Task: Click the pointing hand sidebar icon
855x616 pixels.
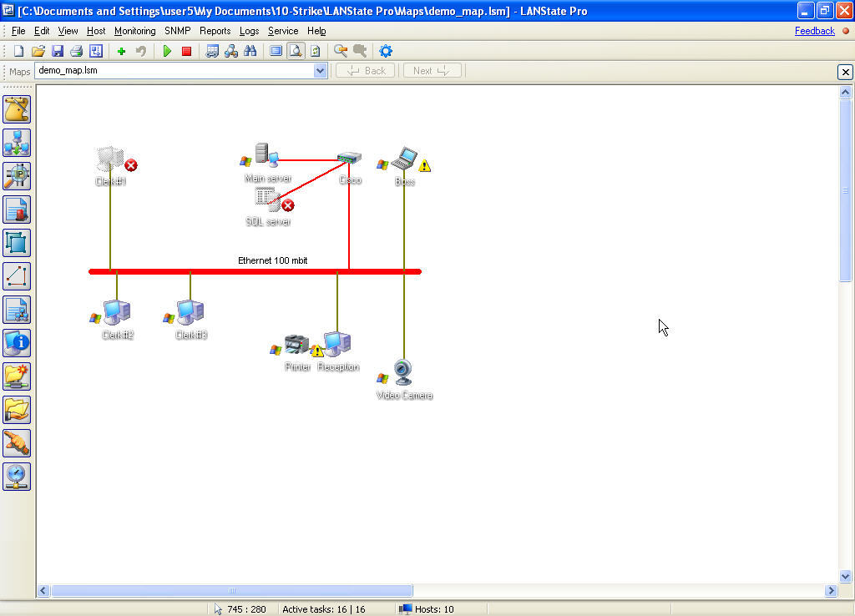Action: [17, 443]
